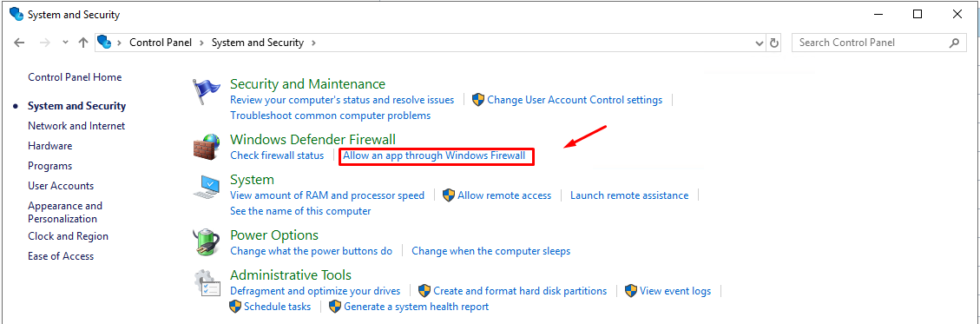The width and height of the screenshot is (980, 324).
Task: Open See the name of this computer
Action: pyautogui.click(x=300, y=211)
